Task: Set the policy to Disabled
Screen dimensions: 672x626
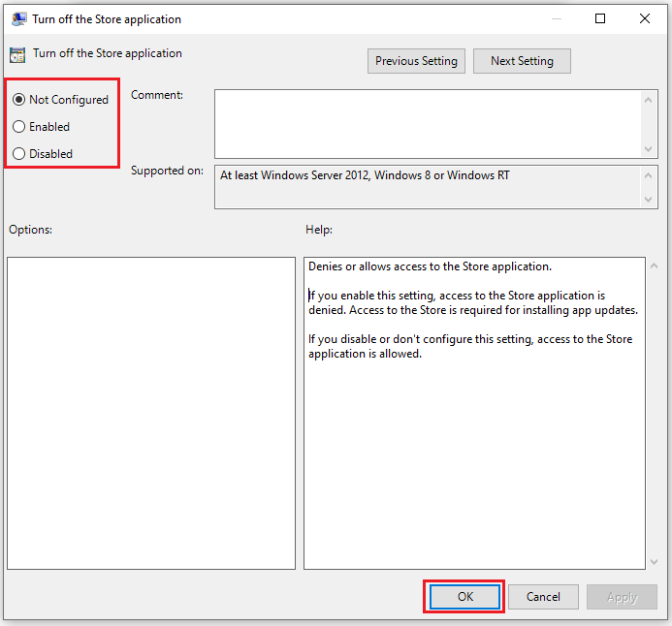Action: coord(19,154)
